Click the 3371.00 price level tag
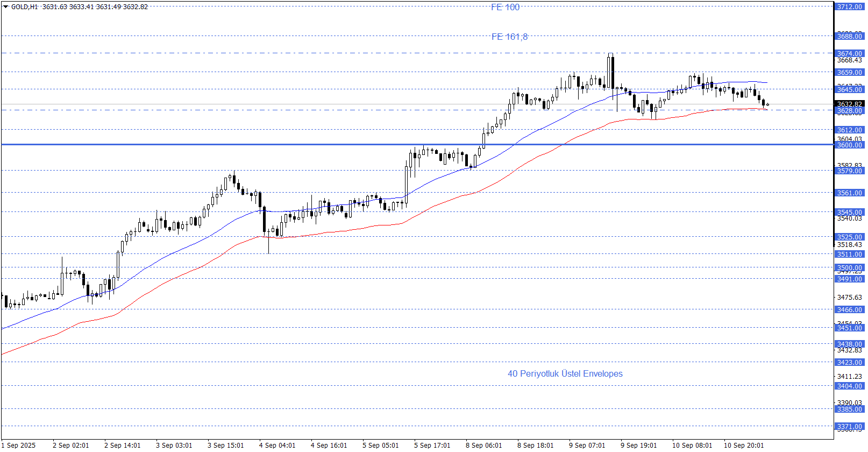868x452 pixels. 849,427
